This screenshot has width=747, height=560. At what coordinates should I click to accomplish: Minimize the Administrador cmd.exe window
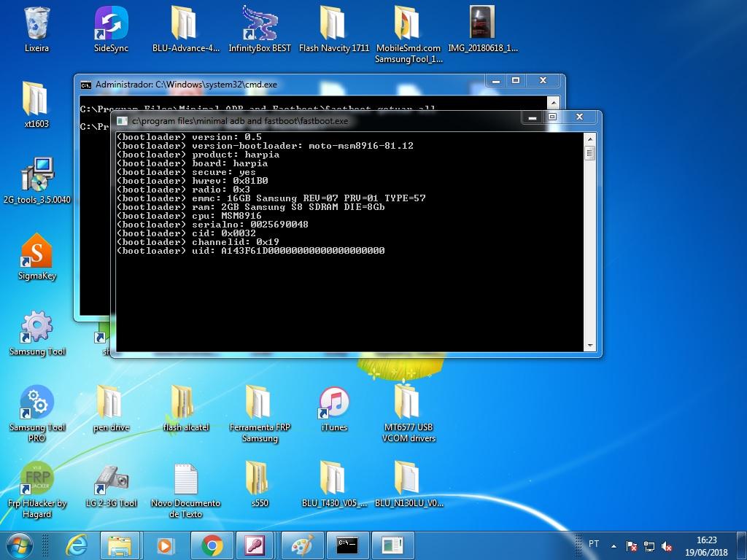496,80
